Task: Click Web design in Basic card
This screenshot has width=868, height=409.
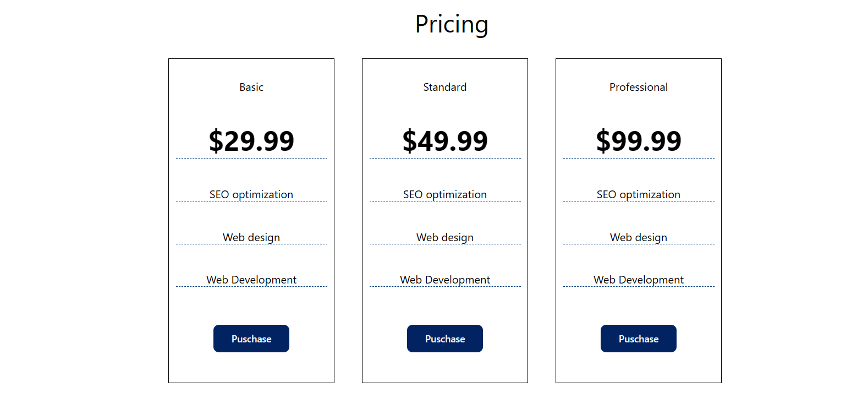Action: pyautogui.click(x=251, y=237)
